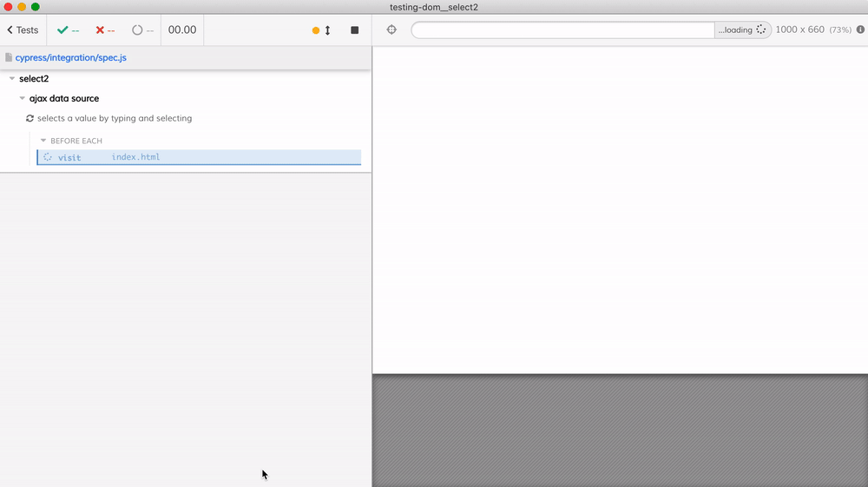Click the viewport info icon

860,30
